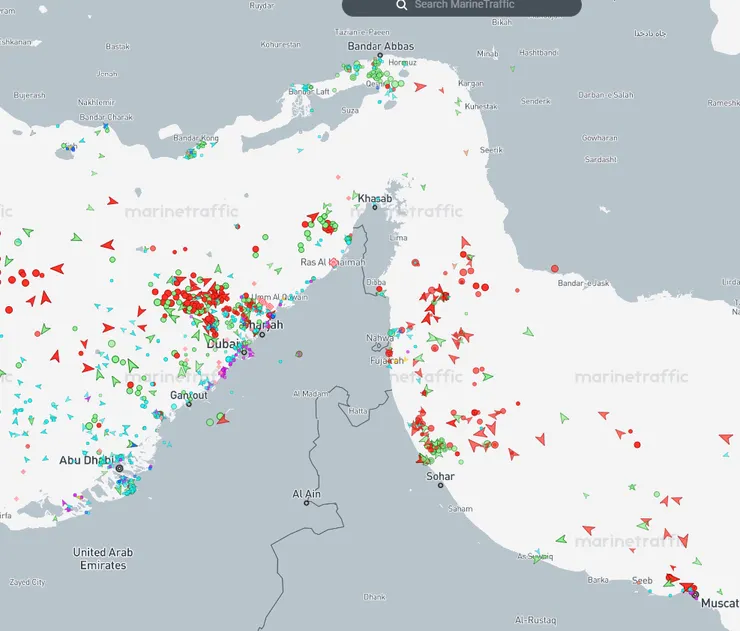Click the Khasab town label
740x631 pixels.
tap(375, 198)
